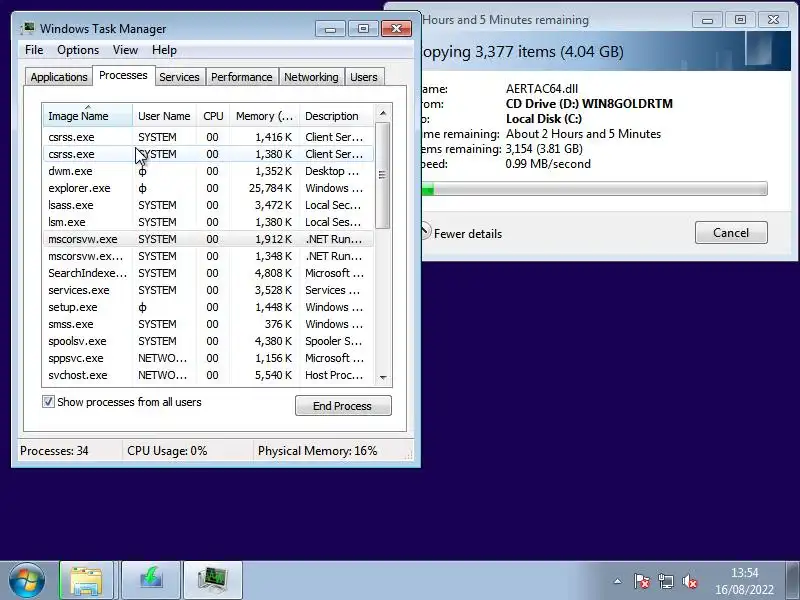Open Windows Explorer from the taskbar
The height and width of the screenshot is (600, 800).
click(86, 580)
